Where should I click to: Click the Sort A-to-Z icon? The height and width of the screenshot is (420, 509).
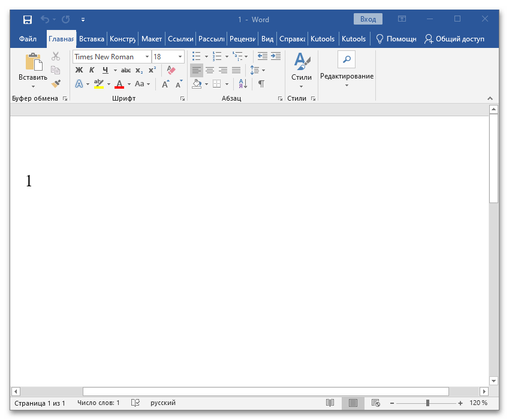click(x=243, y=84)
